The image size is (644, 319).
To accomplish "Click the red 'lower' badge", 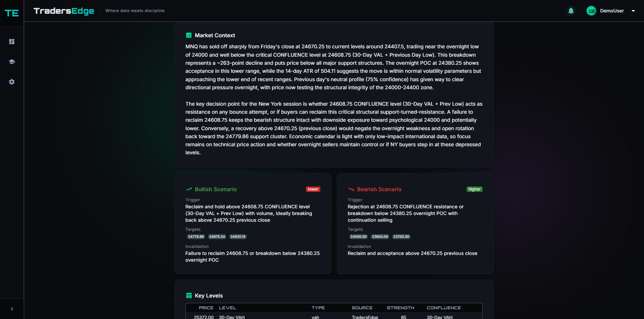I will (313, 189).
